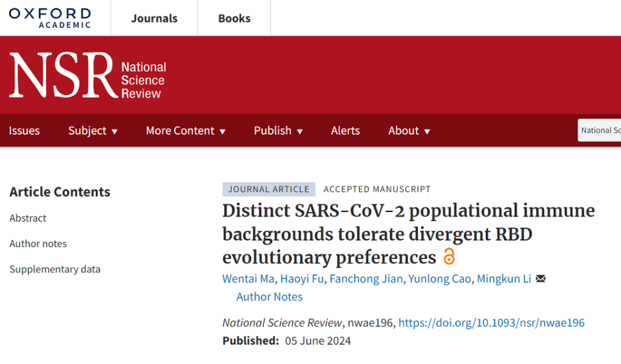Select Alerts in the navigation bar
This screenshot has height=364, width=621.
pos(345,131)
